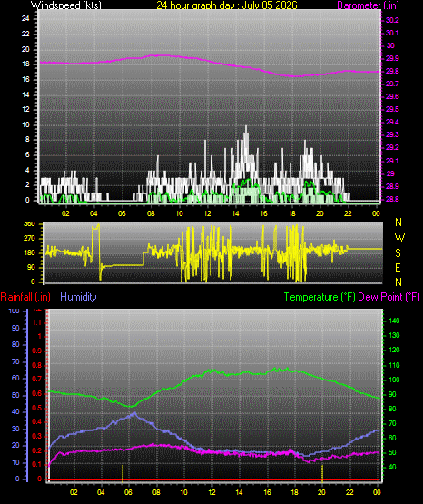Click the Rainfall (.in) legend label
This screenshot has width=423, height=504.
pyautogui.click(x=25, y=297)
